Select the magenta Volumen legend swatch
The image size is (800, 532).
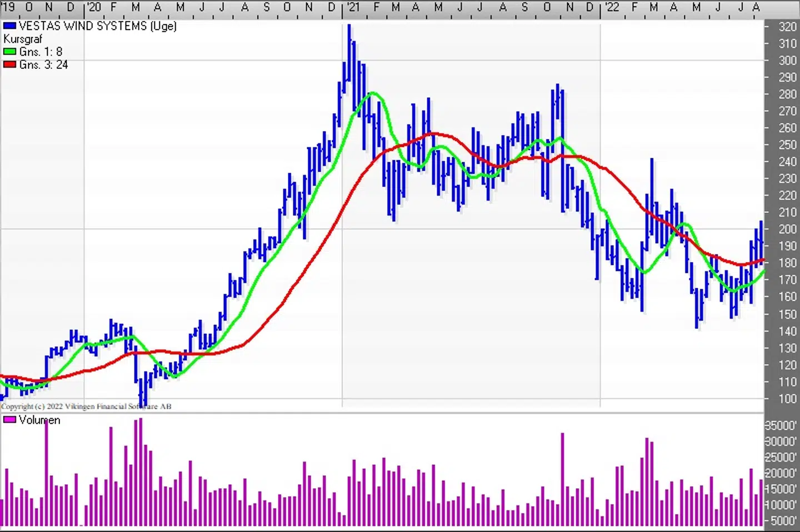point(9,420)
